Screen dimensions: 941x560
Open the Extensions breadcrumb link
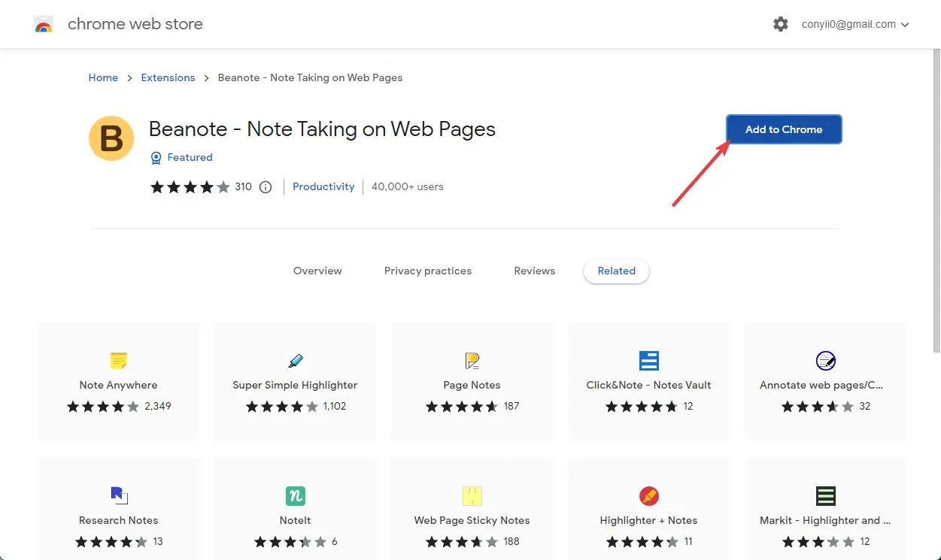pyautogui.click(x=168, y=77)
